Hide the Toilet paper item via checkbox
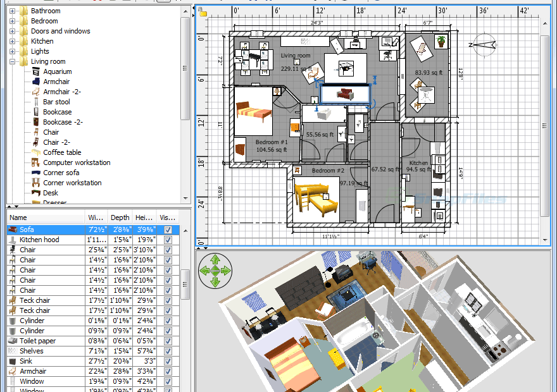557x392 pixels. click(x=168, y=341)
